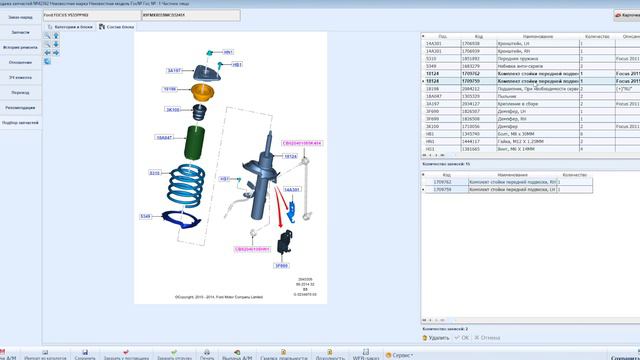
Task: Click label 18124 on the diagram
Action: 290,156
